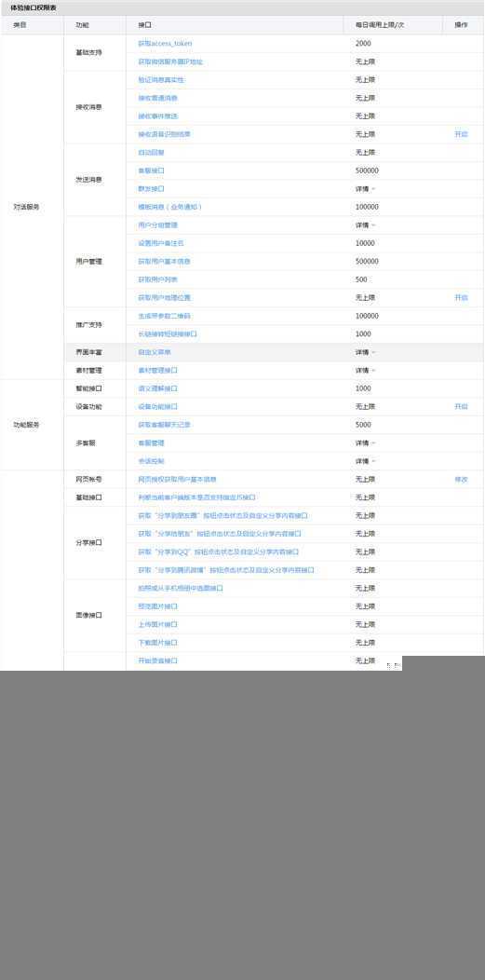Click 修改 for 网页授权获取用户基本信息 row
Image resolution: width=485 pixels, height=980 pixels.
[462, 480]
